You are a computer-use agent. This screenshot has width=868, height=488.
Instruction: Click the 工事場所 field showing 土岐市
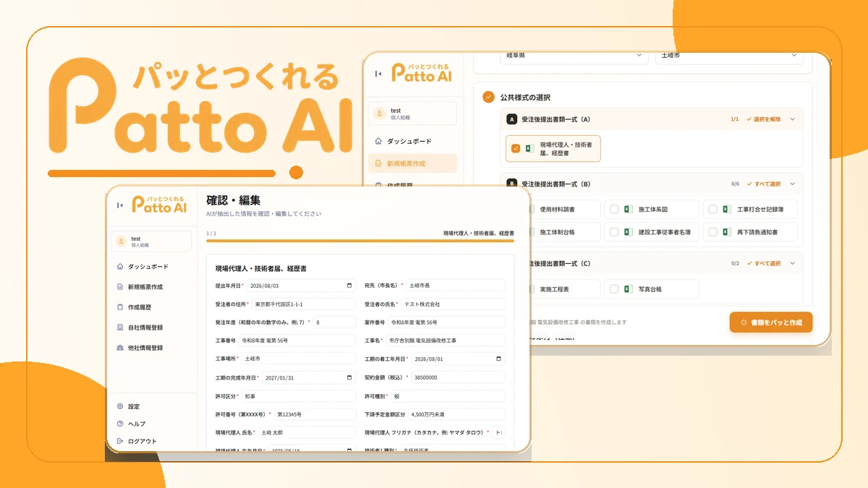pyautogui.click(x=299, y=359)
